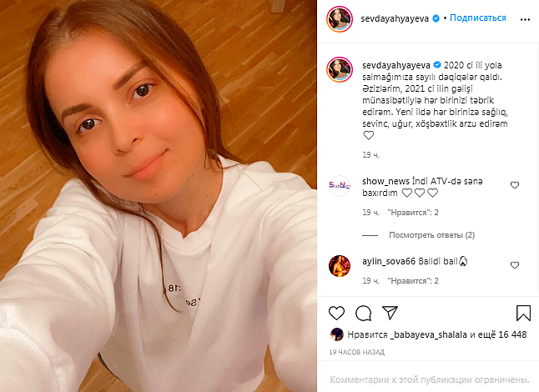The width and height of the screenshot is (539, 392).
Task: Save post with the bookmark icon
Action: [523, 314]
